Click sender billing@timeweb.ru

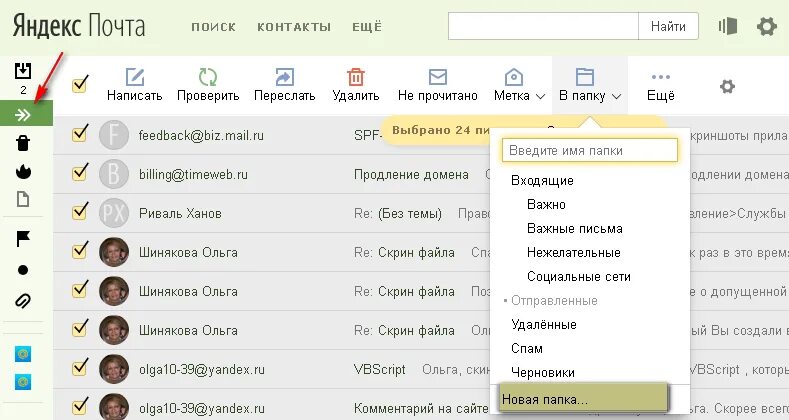[193, 175]
